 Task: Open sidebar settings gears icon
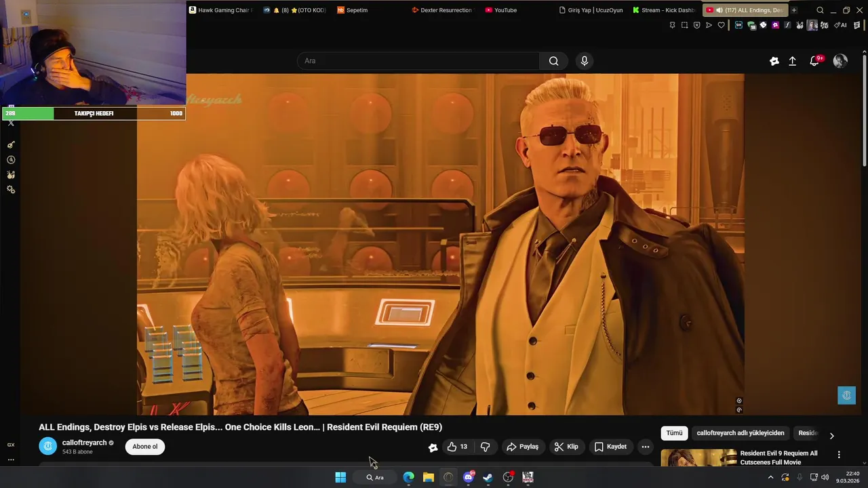coord(11,189)
